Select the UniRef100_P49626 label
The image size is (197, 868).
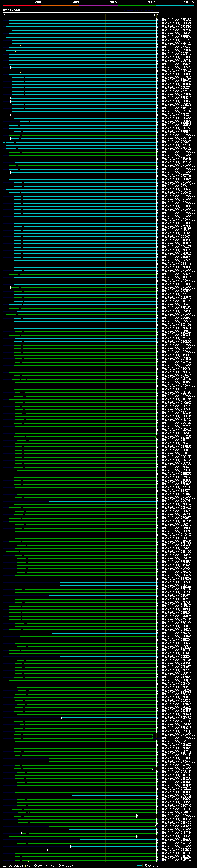[x=176, y=565]
